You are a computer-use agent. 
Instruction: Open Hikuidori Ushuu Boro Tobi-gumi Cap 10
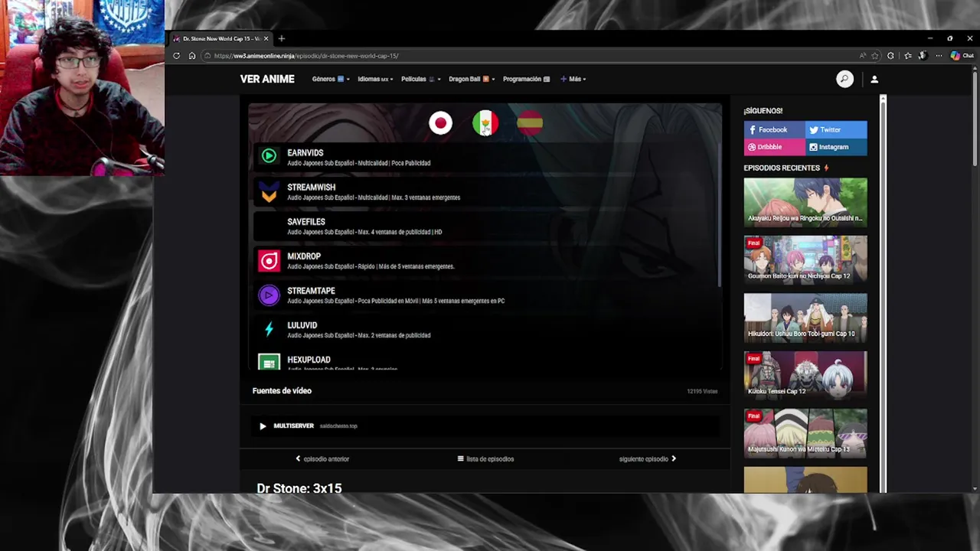805,317
